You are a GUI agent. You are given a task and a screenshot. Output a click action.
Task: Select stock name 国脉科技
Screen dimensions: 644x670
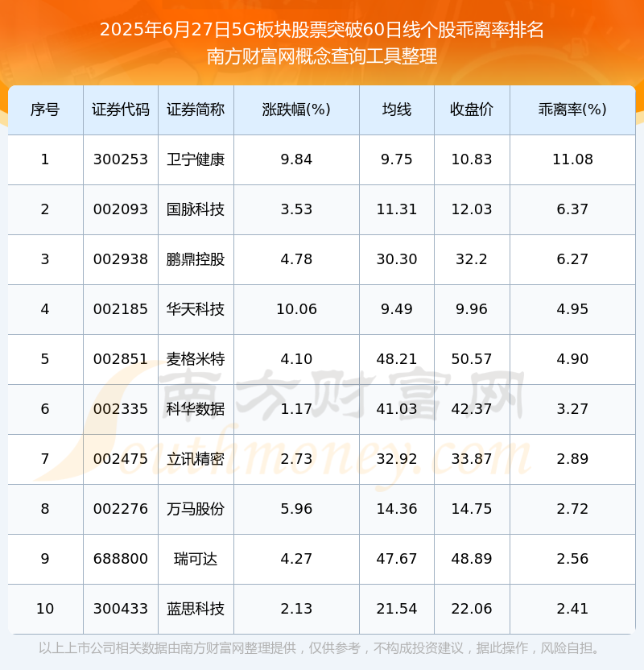(x=196, y=209)
